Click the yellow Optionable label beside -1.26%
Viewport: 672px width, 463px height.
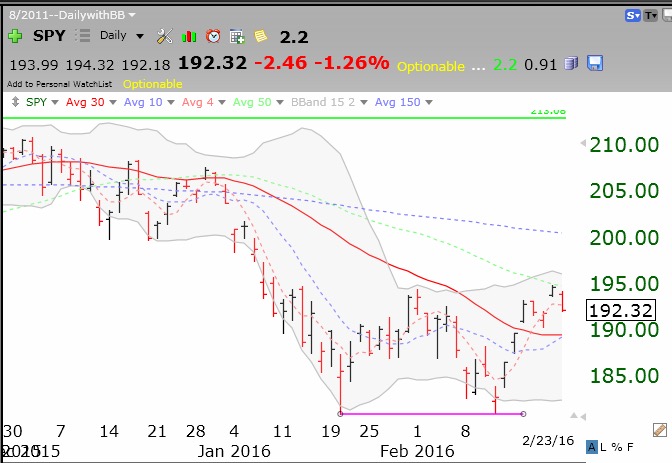(x=431, y=66)
